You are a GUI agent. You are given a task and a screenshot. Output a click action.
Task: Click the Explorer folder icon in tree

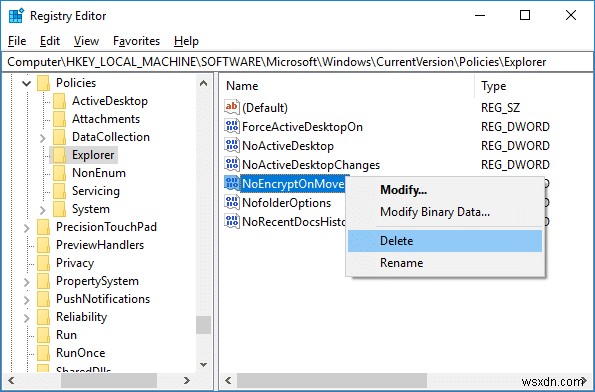point(60,155)
